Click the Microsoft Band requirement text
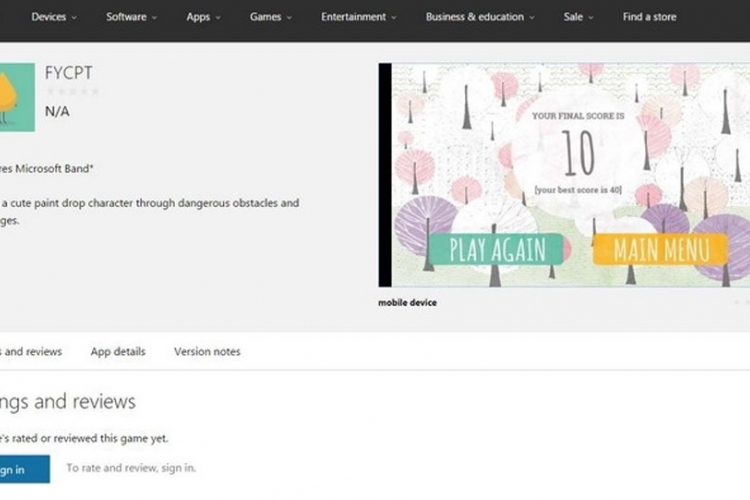Viewport: 750px width, 500px height. [x=47, y=168]
